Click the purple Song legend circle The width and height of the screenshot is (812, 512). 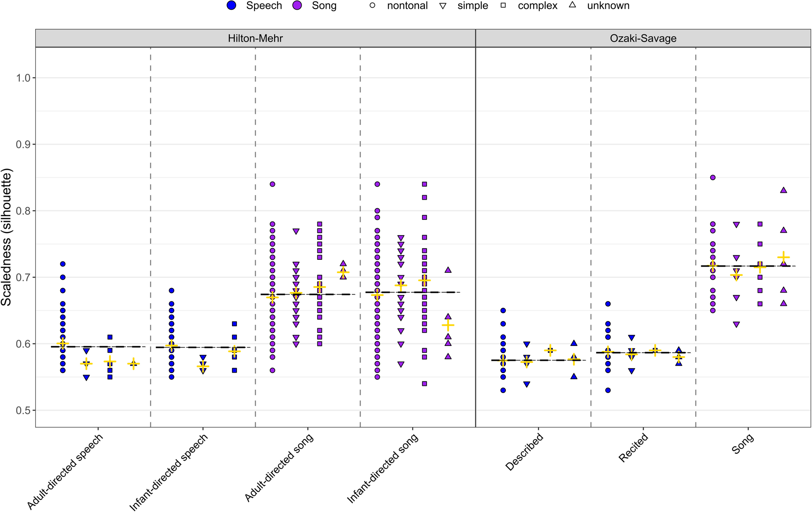298,6
